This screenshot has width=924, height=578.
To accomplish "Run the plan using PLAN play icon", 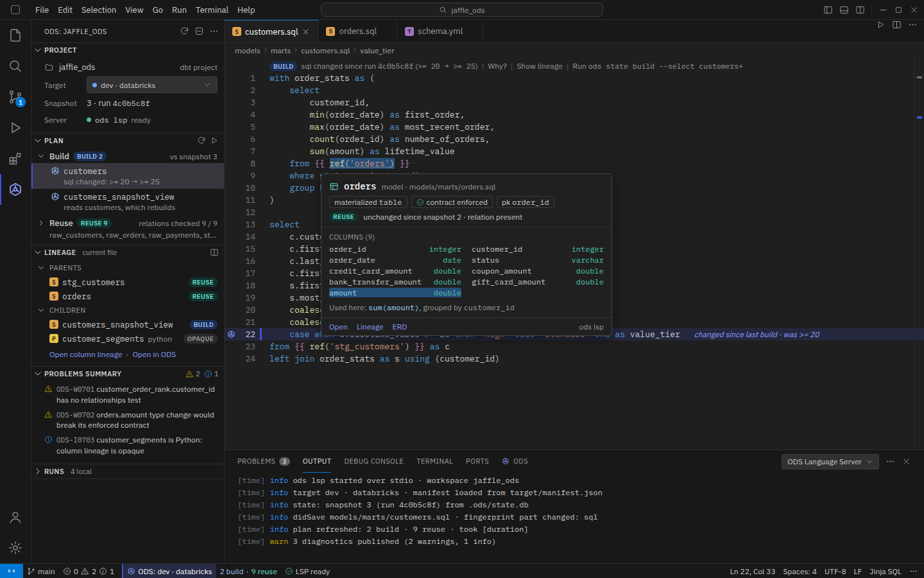I will click(214, 141).
